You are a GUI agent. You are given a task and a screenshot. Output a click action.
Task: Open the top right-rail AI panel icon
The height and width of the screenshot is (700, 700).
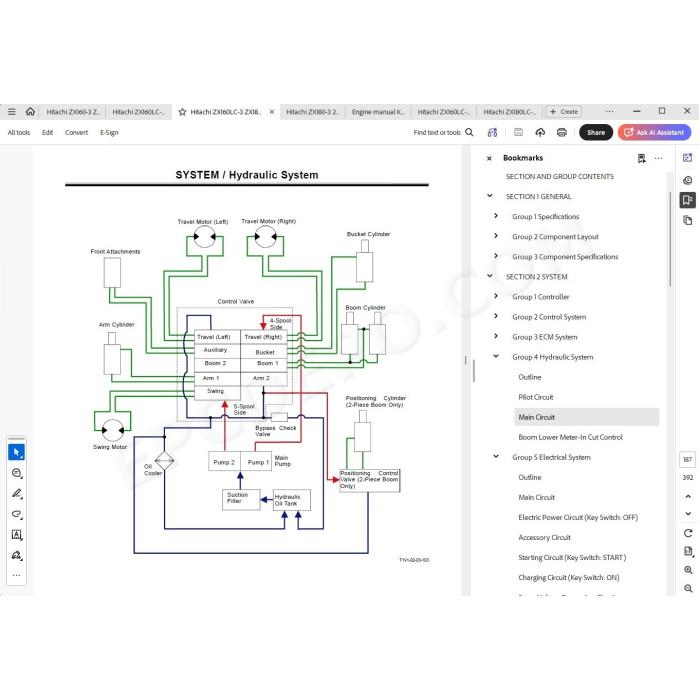click(688, 157)
